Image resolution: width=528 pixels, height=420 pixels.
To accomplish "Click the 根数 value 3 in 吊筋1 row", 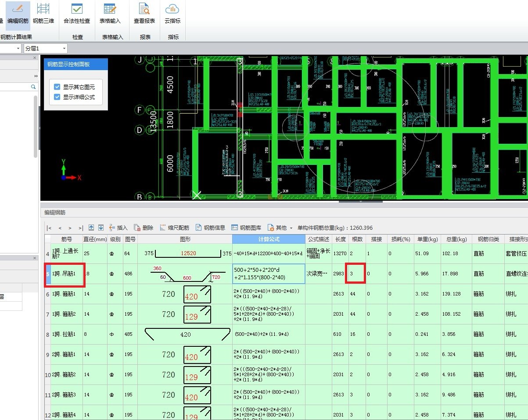I will [357, 274].
